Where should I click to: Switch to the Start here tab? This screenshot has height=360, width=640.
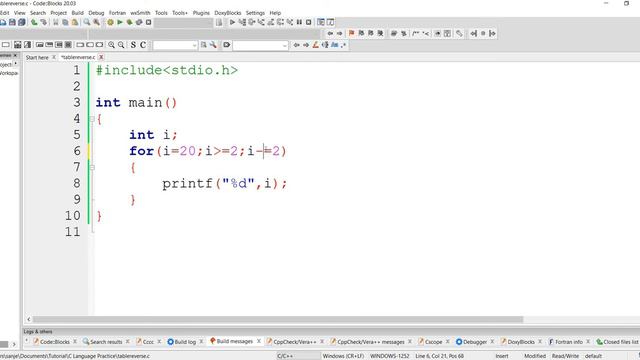(x=37, y=58)
